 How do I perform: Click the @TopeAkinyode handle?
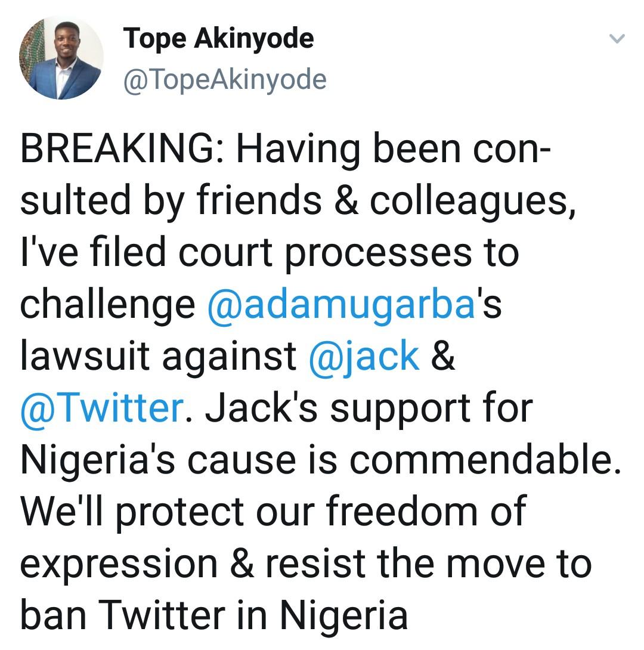[225, 79]
